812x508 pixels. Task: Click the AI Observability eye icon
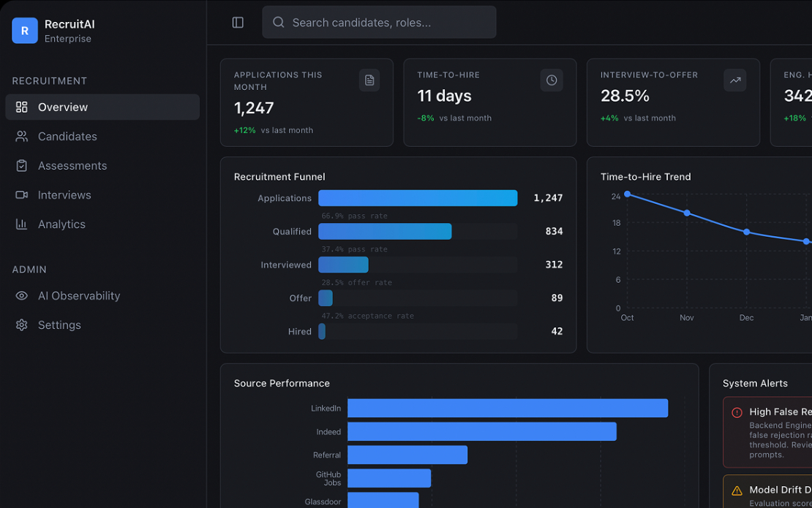[x=21, y=295]
